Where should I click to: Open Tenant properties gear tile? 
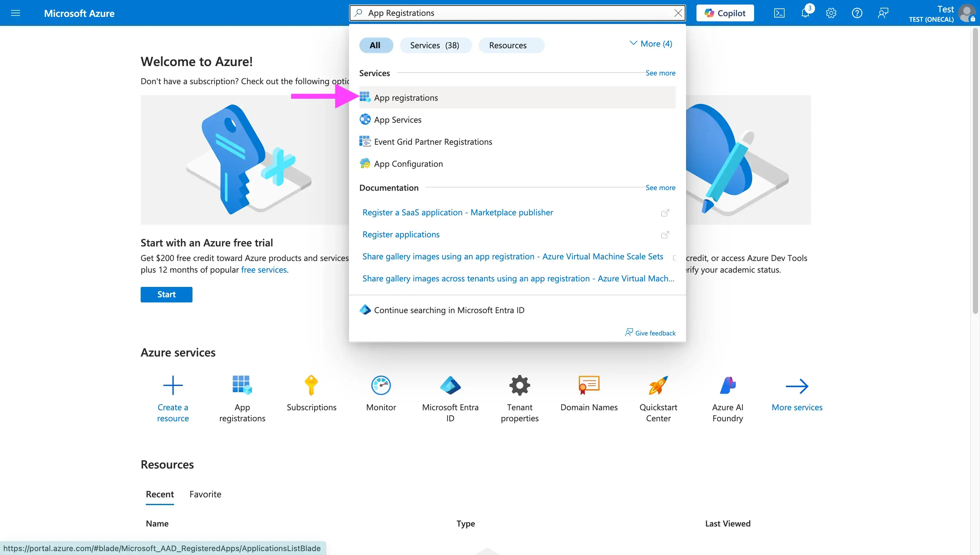(x=519, y=399)
